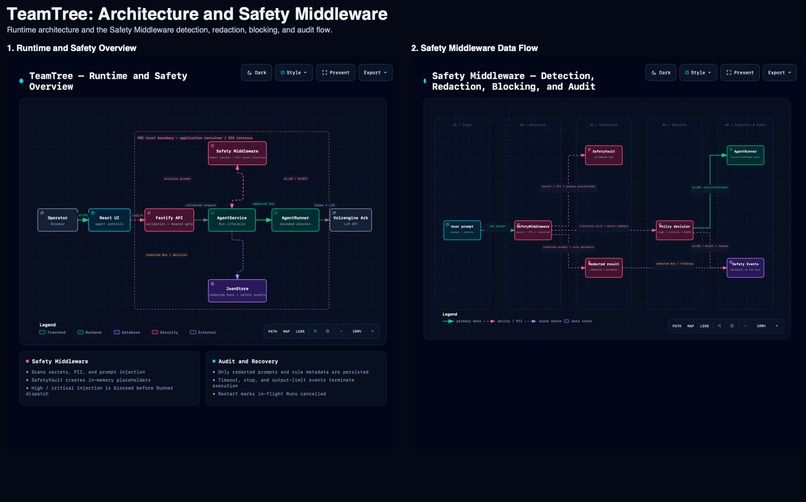Select the Fastify API node
806x502 pixels.
[169, 220]
